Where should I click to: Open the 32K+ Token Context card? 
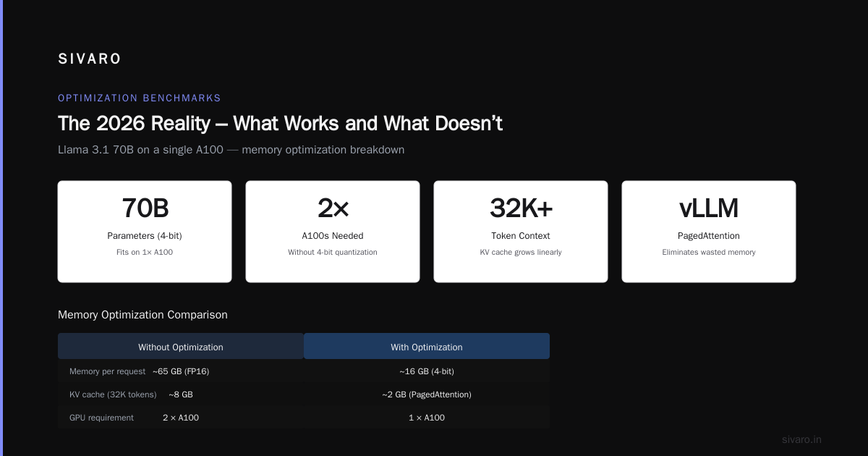[x=521, y=232]
